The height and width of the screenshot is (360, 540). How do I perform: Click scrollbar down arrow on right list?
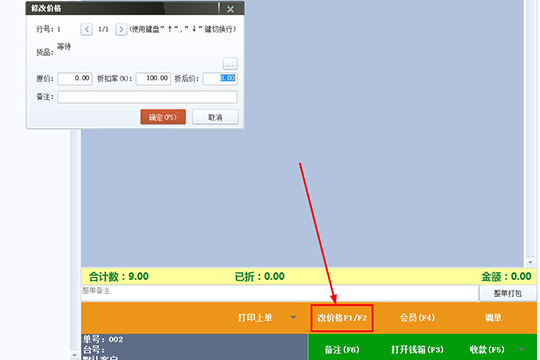[530, 263]
